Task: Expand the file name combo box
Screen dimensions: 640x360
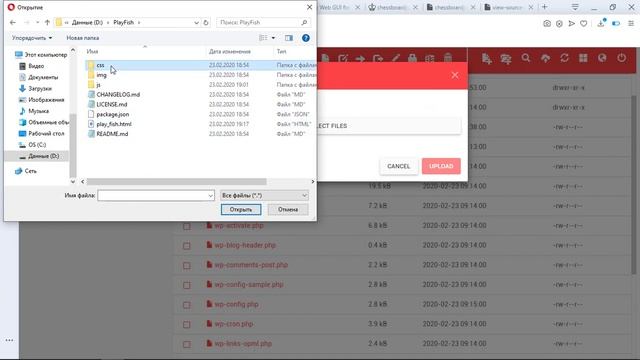Action: (211, 196)
